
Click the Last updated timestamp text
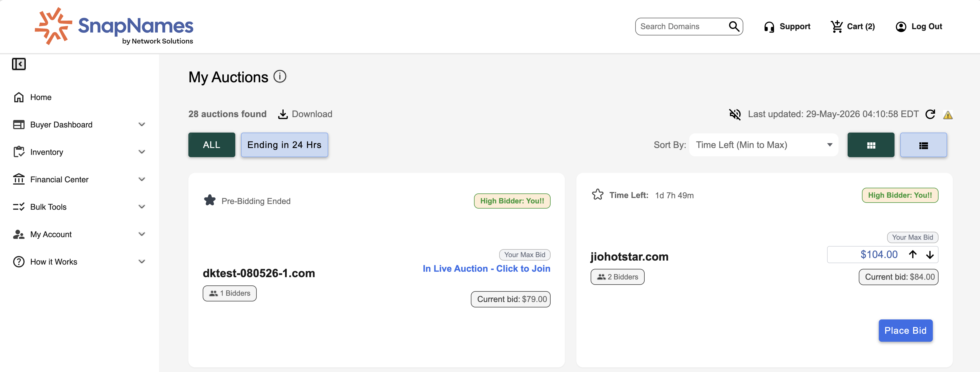pos(833,114)
